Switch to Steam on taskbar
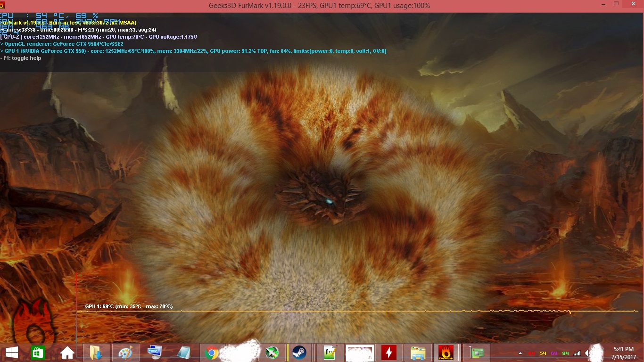The width and height of the screenshot is (644, 362). [299, 353]
